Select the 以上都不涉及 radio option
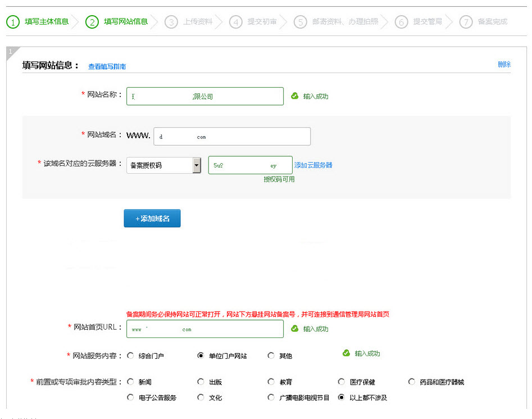 [342, 397]
